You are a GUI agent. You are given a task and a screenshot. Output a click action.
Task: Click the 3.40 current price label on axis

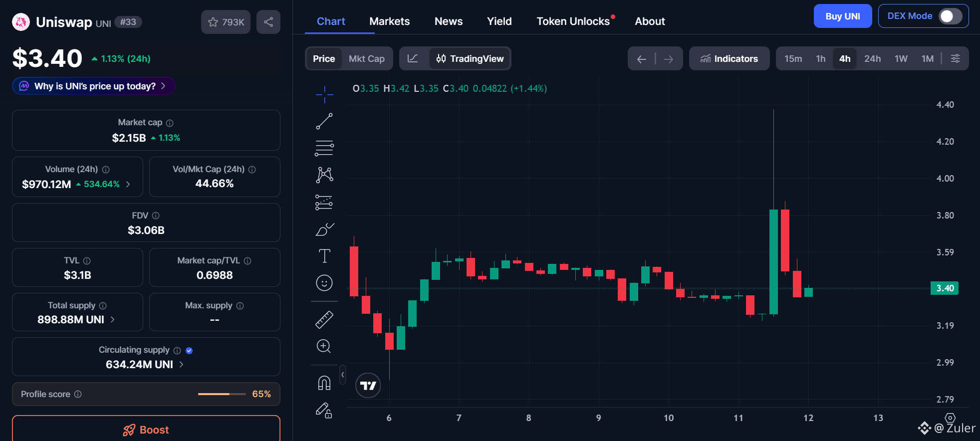point(945,288)
